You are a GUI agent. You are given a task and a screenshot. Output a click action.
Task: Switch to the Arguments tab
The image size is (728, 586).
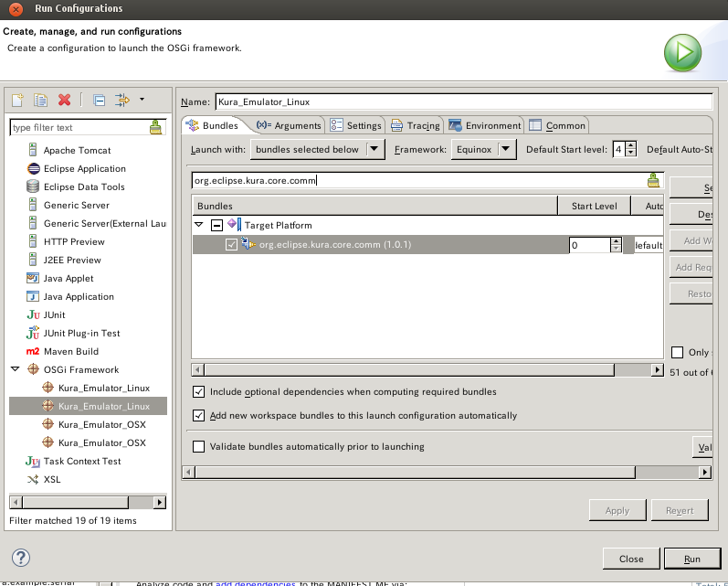click(289, 125)
